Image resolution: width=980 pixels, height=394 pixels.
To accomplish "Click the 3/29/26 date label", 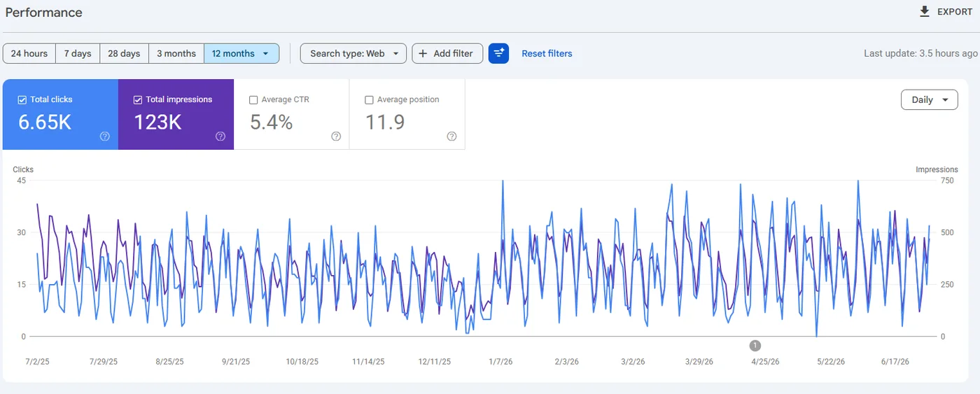I will [x=699, y=362].
